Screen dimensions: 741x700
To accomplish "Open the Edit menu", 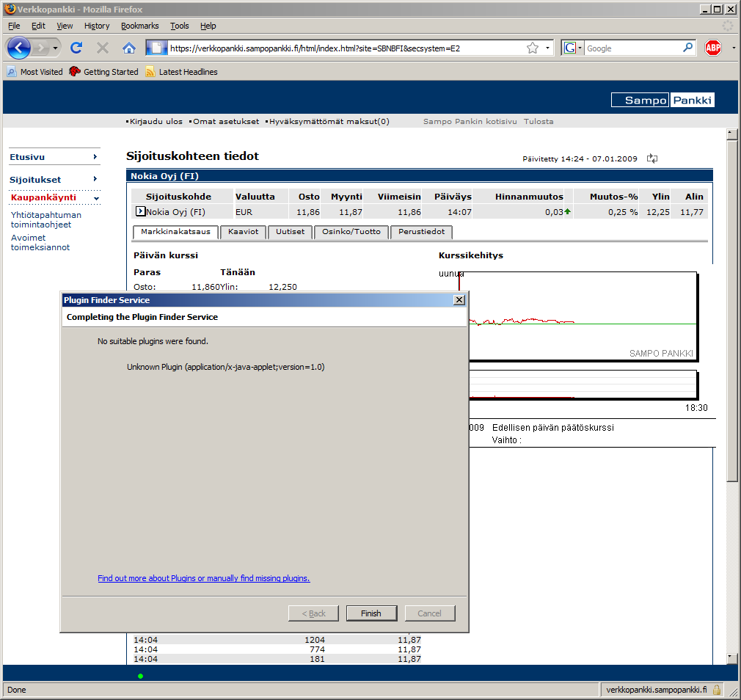I will [x=38, y=26].
